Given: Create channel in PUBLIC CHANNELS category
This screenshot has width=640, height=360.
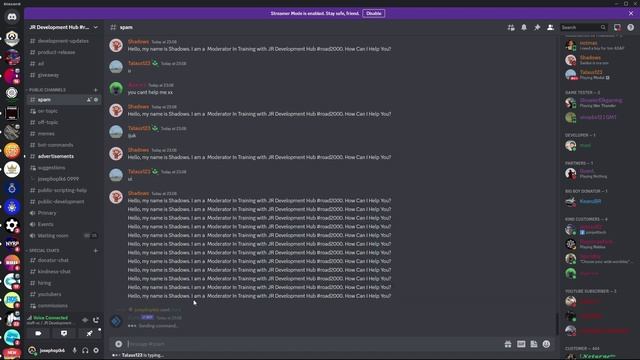Looking at the screenshot, I should [96, 90].
